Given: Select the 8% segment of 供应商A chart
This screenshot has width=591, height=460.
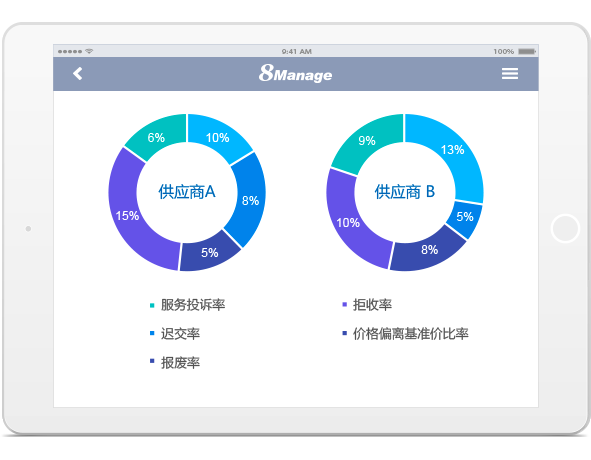Looking at the screenshot, I should 250,200.
